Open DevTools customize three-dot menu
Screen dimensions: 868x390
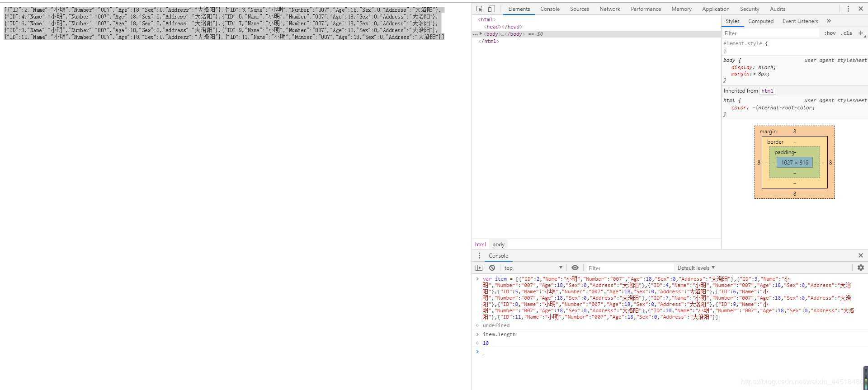pyautogui.click(x=848, y=9)
